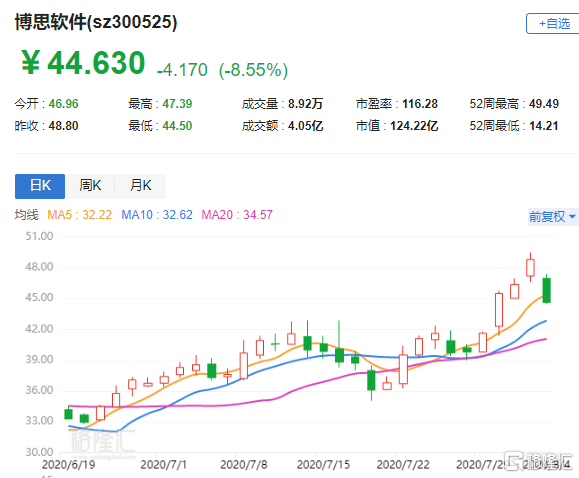This screenshot has width=579, height=478.
Task: Click the current price ¥44.630
Action: point(83,62)
